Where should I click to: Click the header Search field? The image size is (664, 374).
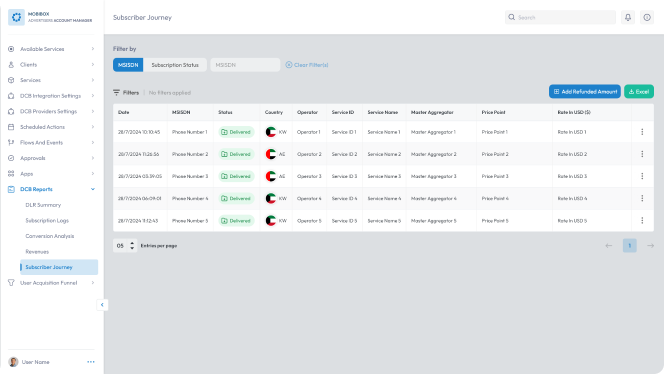pyautogui.click(x=560, y=17)
